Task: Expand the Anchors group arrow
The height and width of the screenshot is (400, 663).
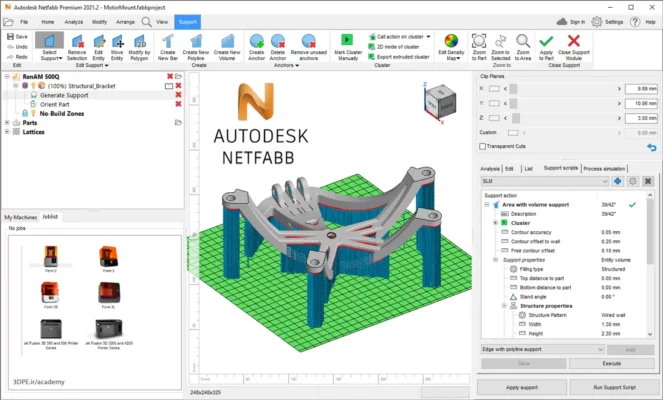Action: click(x=297, y=66)
